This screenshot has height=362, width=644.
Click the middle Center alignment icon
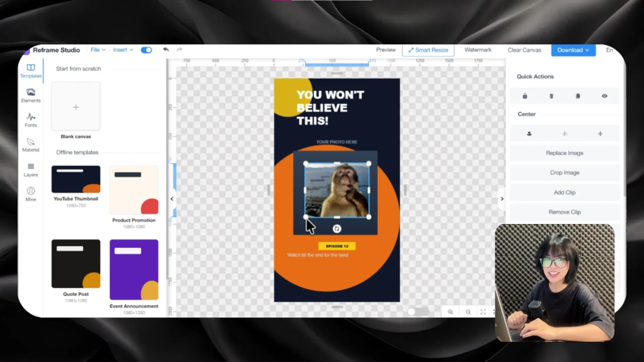(x=565, y=134)
